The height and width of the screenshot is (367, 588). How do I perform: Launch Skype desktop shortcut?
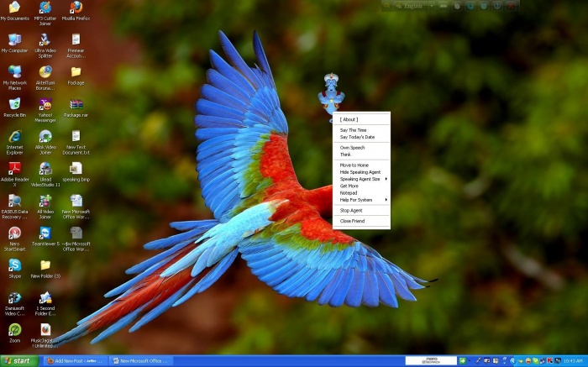pos(14,269)
